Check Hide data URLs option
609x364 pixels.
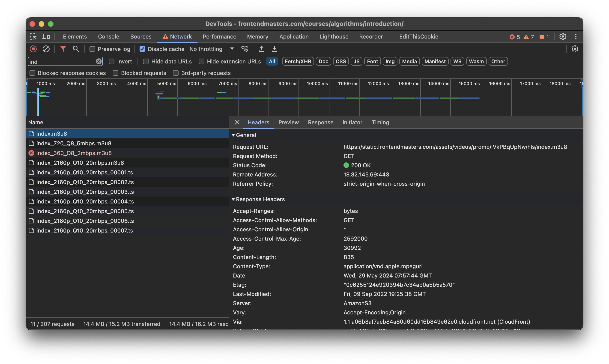click(146, 62)
